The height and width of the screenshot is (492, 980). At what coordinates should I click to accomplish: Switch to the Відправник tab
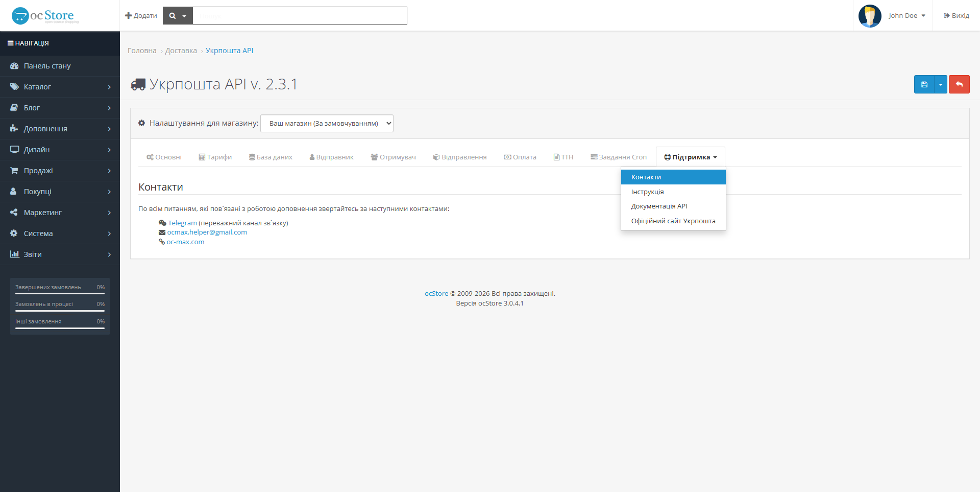pyautogui.click(x=331, y=157)
